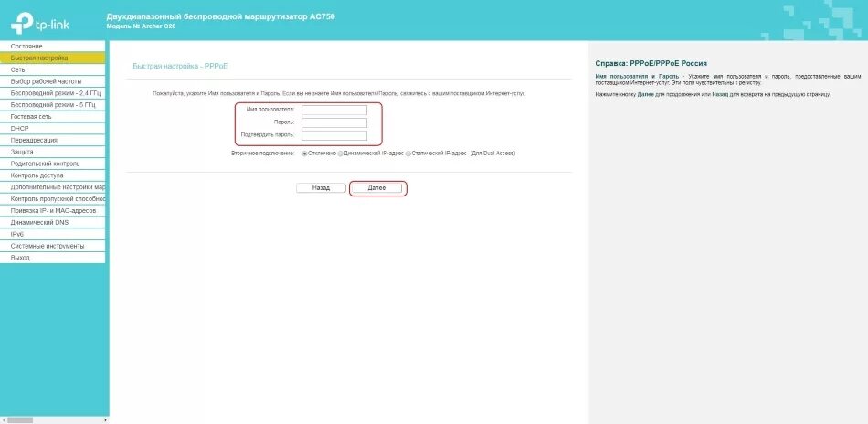This screenshot has width=868, height=424.
Task: Click the scrollbar right arrow
Action: [x=106, y=420]
